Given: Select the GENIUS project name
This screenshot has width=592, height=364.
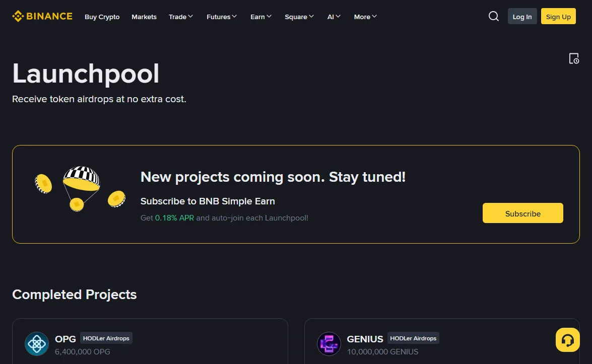Looking at the screenshot, I should [365, 339].
